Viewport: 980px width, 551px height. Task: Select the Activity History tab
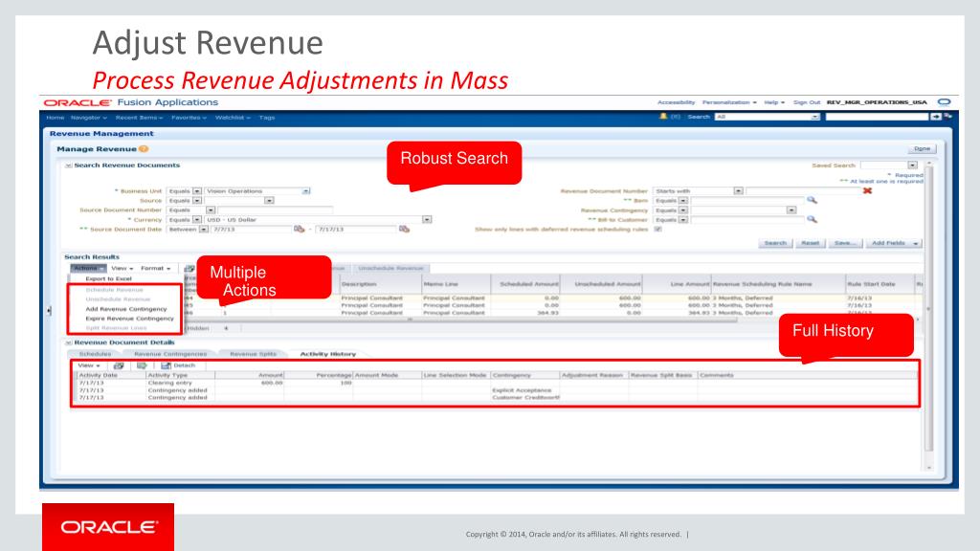pos(327,354)
